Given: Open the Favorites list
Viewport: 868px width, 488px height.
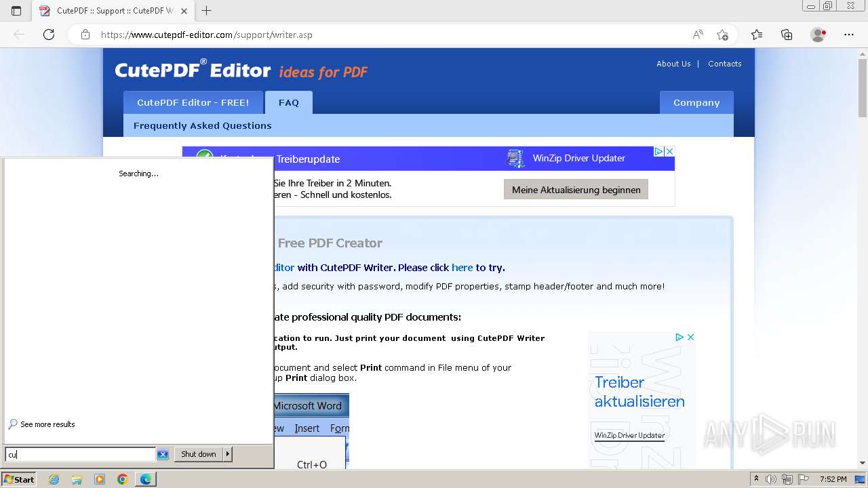Looking at the screenshot, I should coord(757,35).
